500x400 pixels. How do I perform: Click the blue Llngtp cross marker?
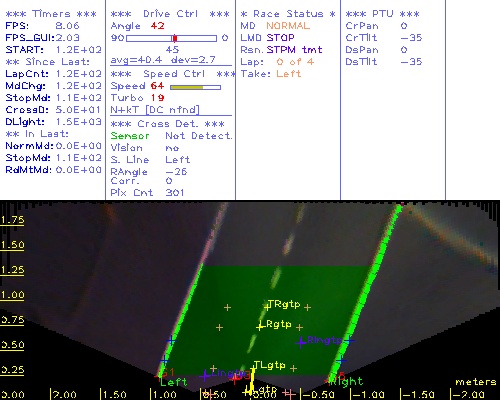point(205,376)
